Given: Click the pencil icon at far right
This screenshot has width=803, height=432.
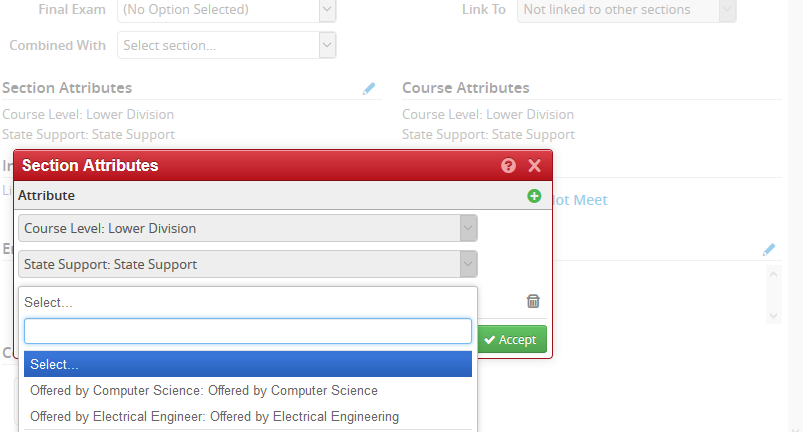Looking at the screenshot, I should [769, 249].
